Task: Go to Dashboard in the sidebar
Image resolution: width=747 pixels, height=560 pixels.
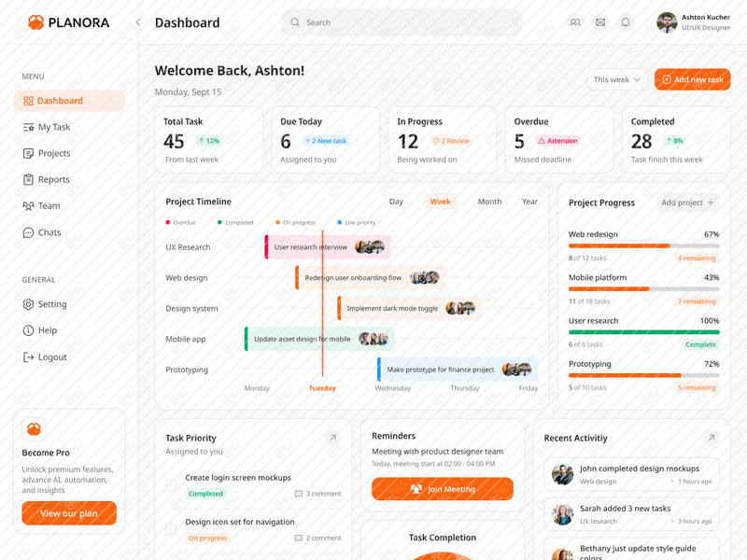Action: [x=69, y=101]
